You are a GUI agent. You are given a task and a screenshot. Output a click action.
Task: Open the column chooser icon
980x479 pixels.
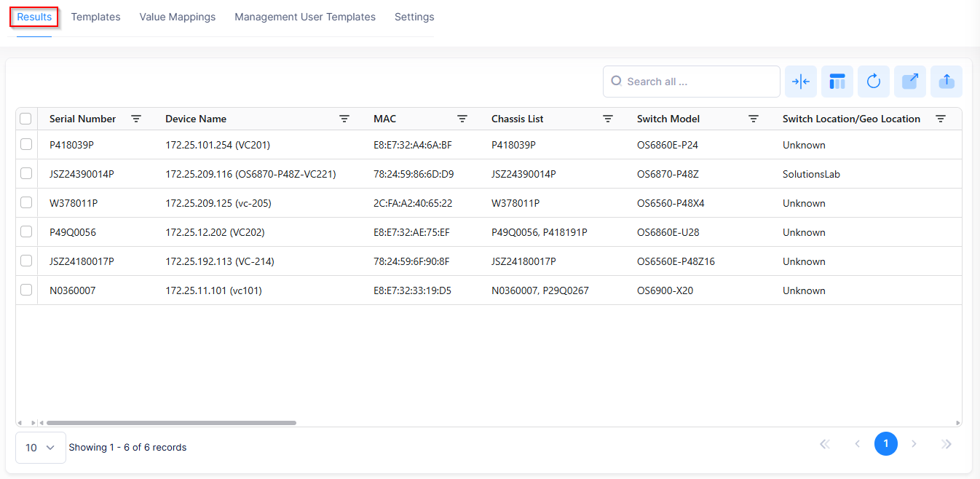[837, 82]
